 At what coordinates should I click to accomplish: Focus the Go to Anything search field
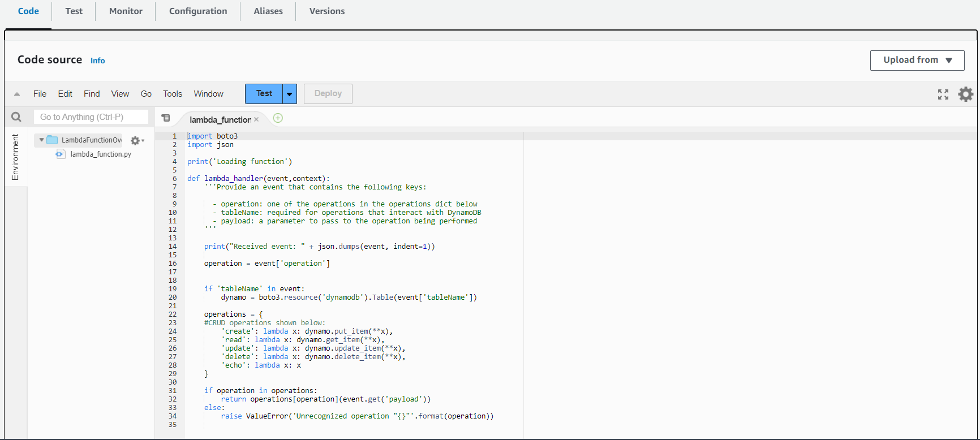point(91,117)
